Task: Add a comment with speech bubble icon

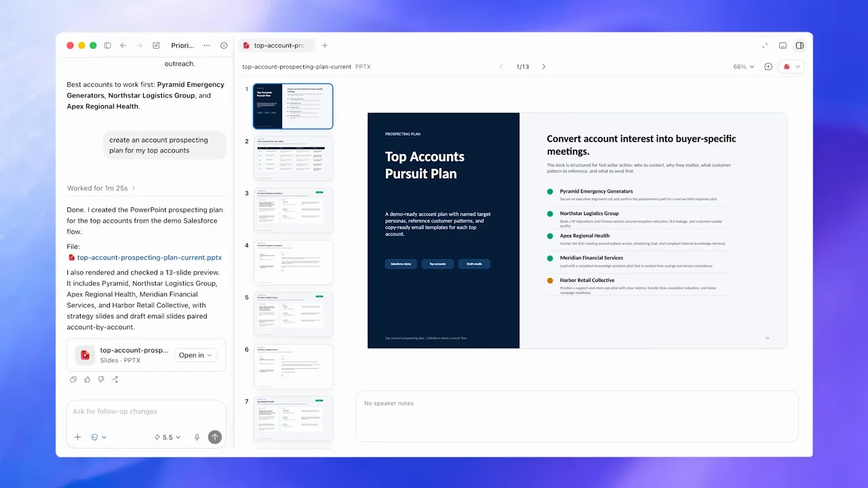Action: pos(768,66)
